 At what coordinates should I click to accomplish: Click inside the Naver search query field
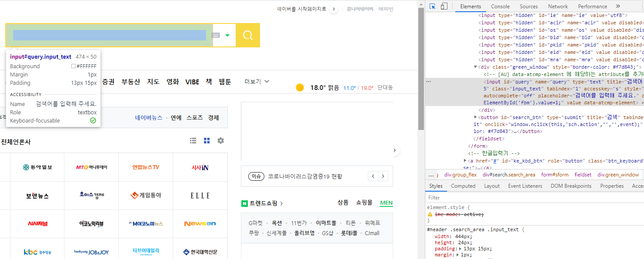click(x=110, y=35)
